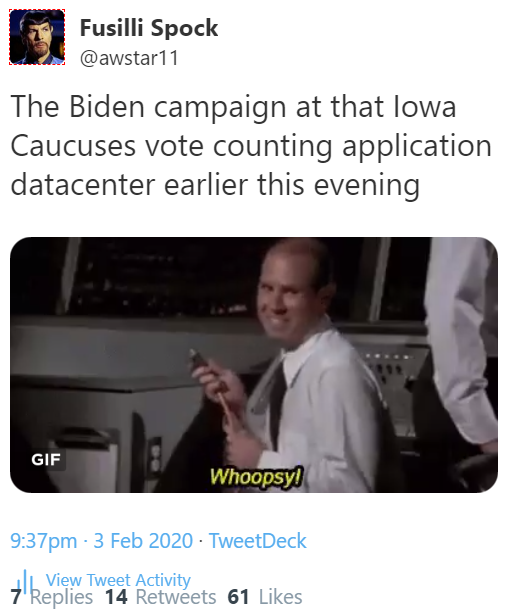Screen dimensions: 506x614
Task: Open the Fusilli Spock profile avatar
Action: 37,37
